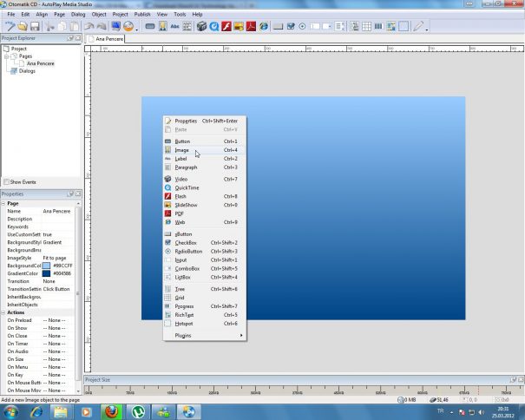Pick the BackgroundColor #99CCFF swatch
Screen dimensions: 525x420
[46, 266]
